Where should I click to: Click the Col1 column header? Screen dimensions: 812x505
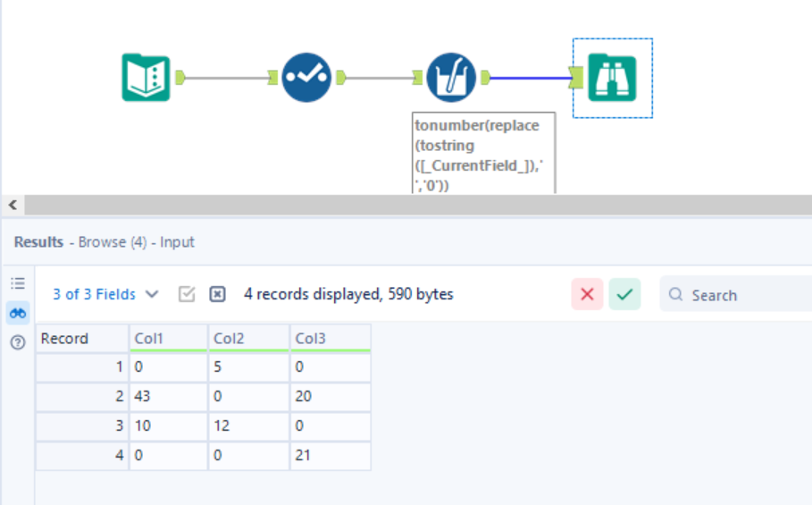[168, 338]
